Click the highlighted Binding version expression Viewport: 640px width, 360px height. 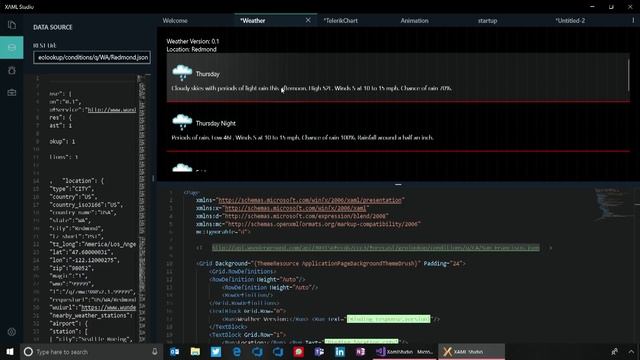[x=388, y=319]
